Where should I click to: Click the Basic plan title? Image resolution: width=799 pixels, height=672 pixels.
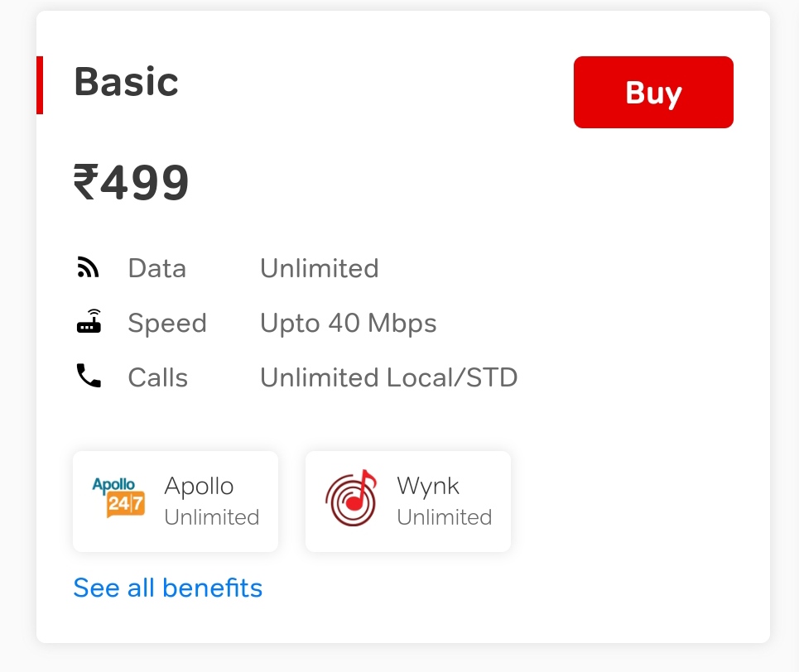point(127,82)
